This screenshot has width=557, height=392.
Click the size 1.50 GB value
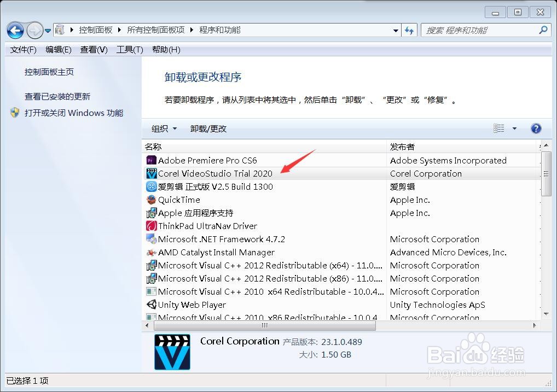click(336, 355)
